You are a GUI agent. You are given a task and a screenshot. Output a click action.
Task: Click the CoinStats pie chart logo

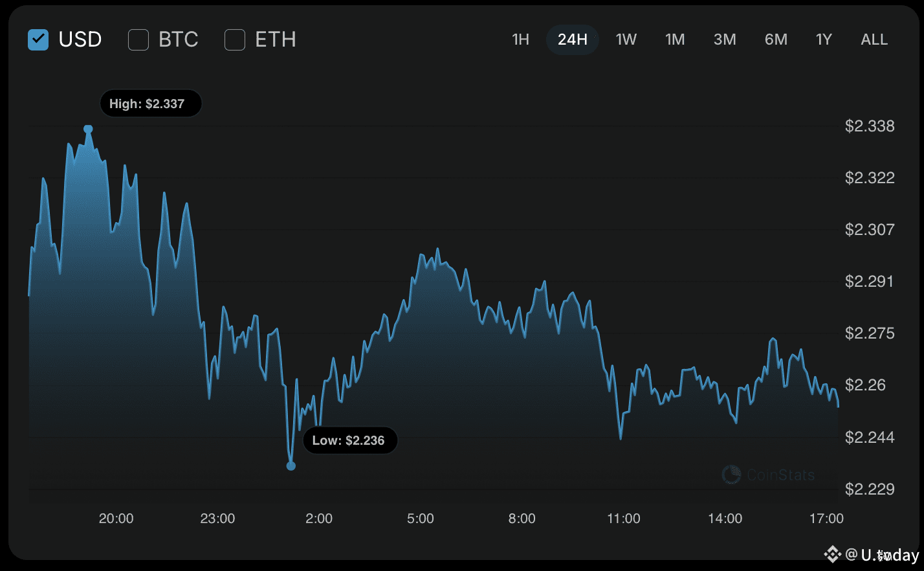(732, 475)
